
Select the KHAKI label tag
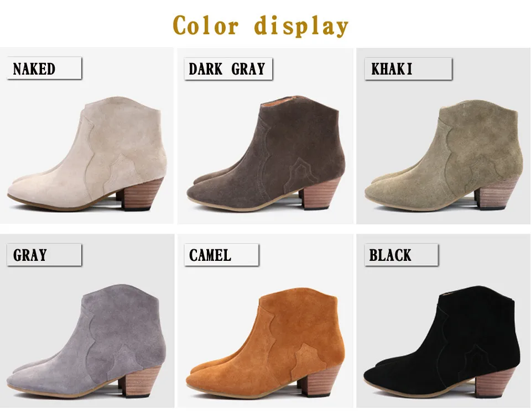pyautogui.click(x=408, y=69)
